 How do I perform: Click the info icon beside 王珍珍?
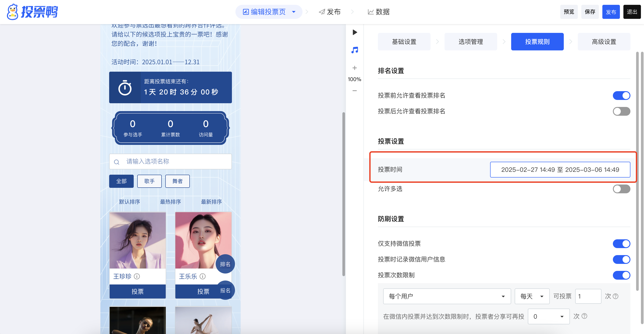tap(137, 276)
